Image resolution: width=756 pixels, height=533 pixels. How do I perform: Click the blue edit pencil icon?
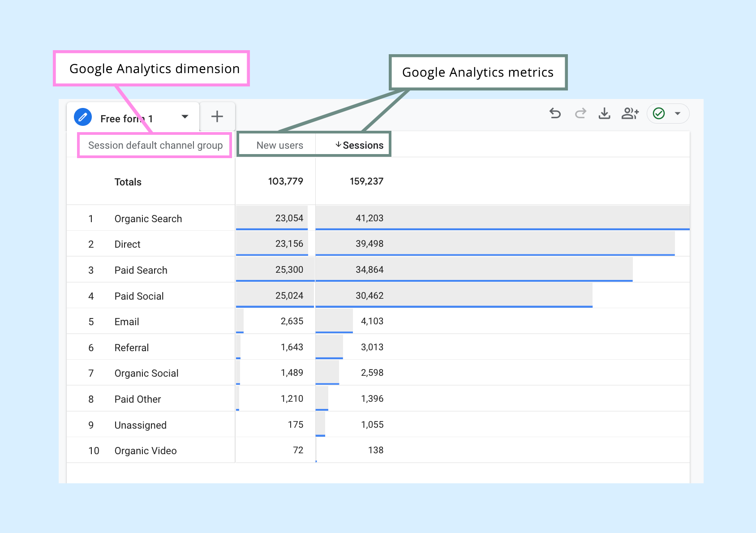pyautogui.click(x=82, y=116)
